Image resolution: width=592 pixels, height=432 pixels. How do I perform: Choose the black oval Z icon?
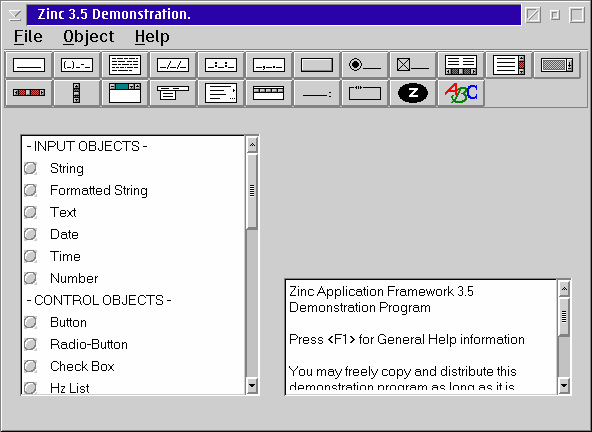(413, 93)
